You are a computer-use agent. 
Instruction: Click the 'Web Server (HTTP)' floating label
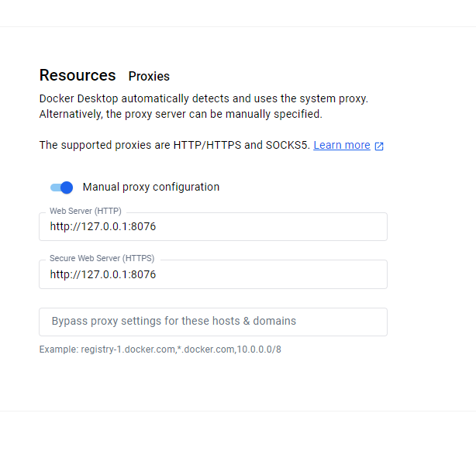pyautogui.click(x=85, y=211)
